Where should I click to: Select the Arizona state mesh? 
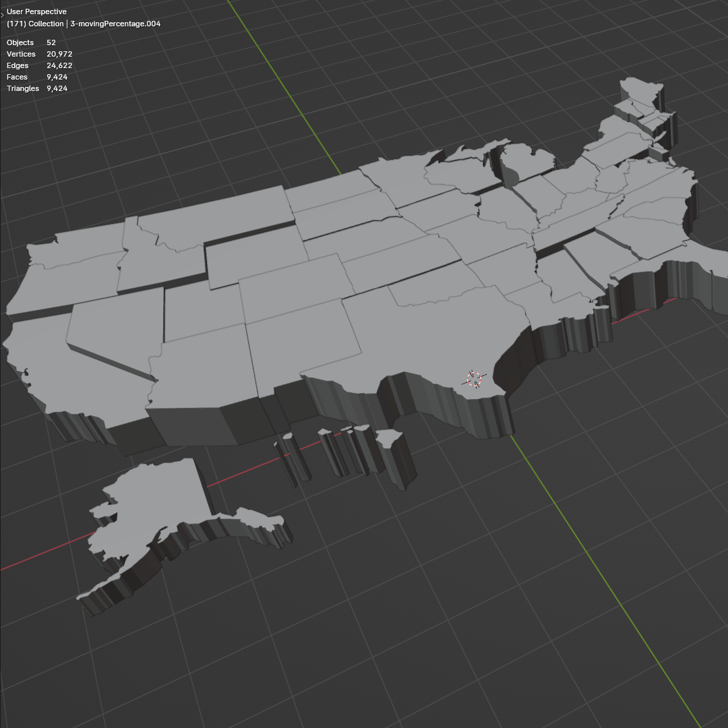[204, 371]
